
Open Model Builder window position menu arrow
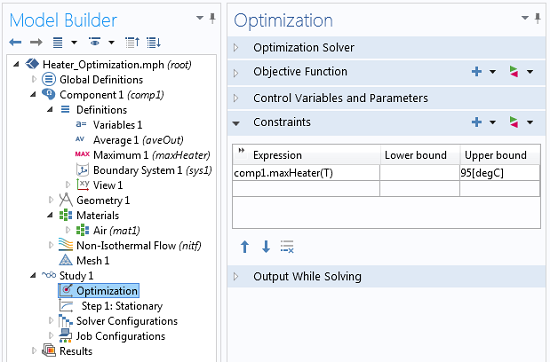pos(200,18)
